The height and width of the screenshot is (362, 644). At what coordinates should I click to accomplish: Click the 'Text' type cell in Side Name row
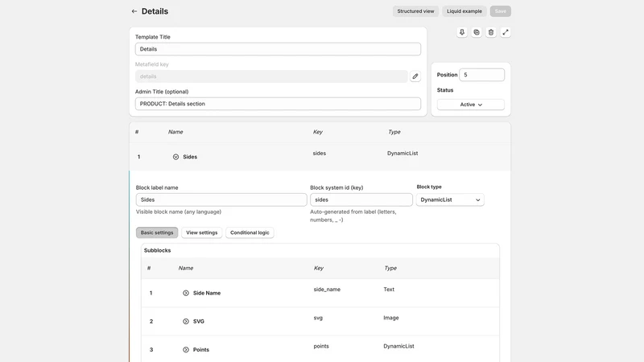coord(389,290)
